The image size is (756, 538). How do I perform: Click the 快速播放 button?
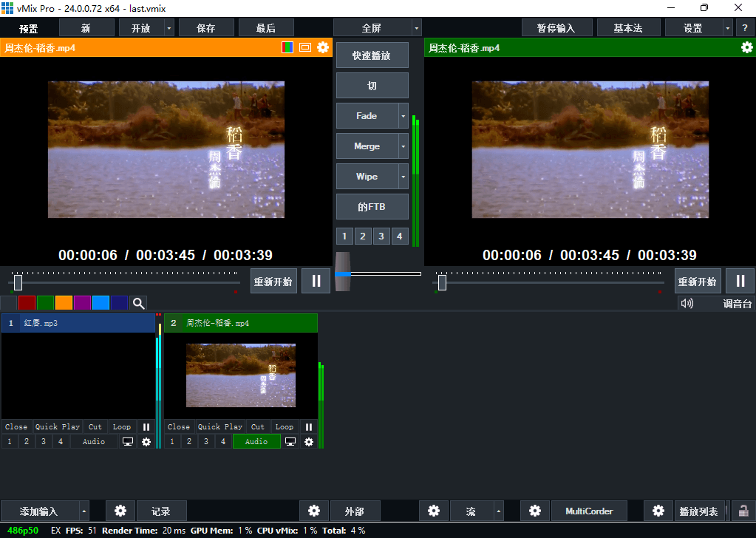[x=372, y=55]
